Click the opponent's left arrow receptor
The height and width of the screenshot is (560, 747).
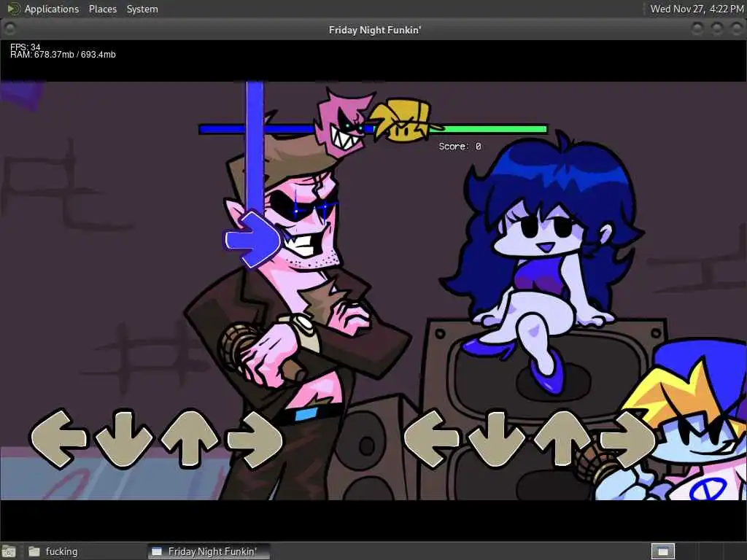point(58,438)
